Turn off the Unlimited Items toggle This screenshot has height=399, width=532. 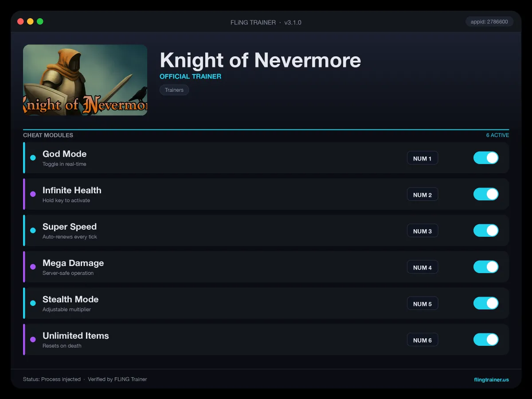tap(486, 340)
